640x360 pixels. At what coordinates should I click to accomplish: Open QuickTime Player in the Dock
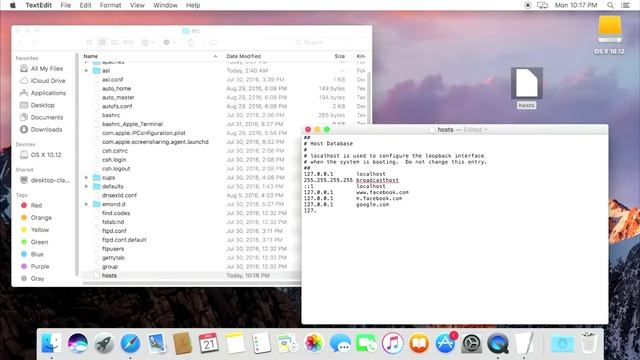pyautogui.click(x=498, y=343)
